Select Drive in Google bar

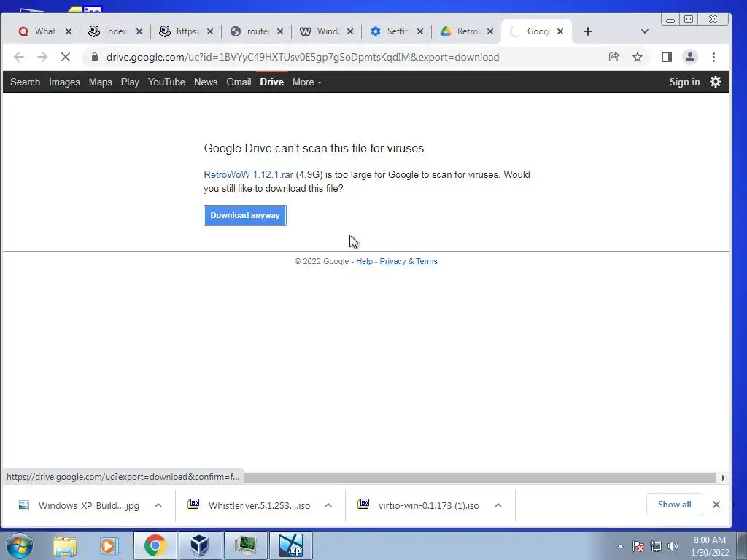271,82
